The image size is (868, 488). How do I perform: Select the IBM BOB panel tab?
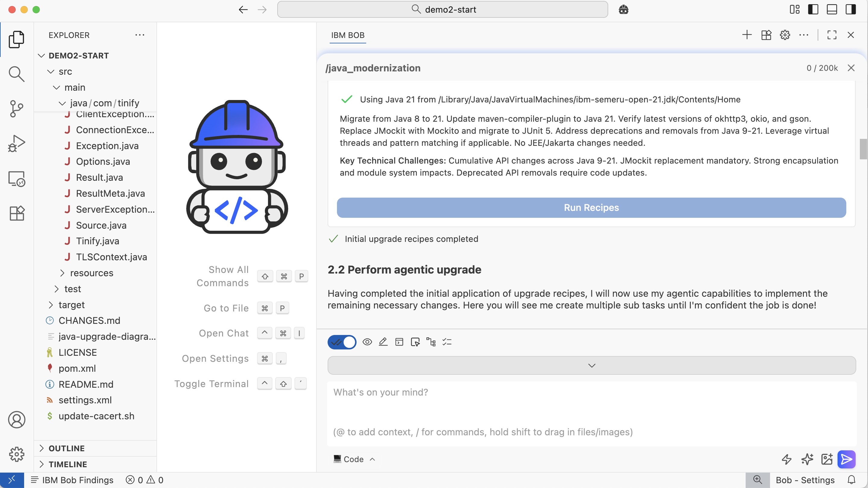tap(348, 35)
